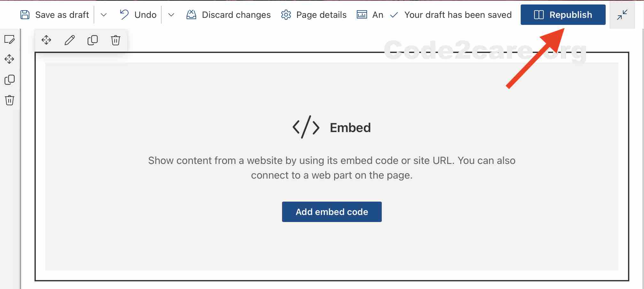Click the Analytics chart icon
Screen dimensions: 644x289
point(362,14)
